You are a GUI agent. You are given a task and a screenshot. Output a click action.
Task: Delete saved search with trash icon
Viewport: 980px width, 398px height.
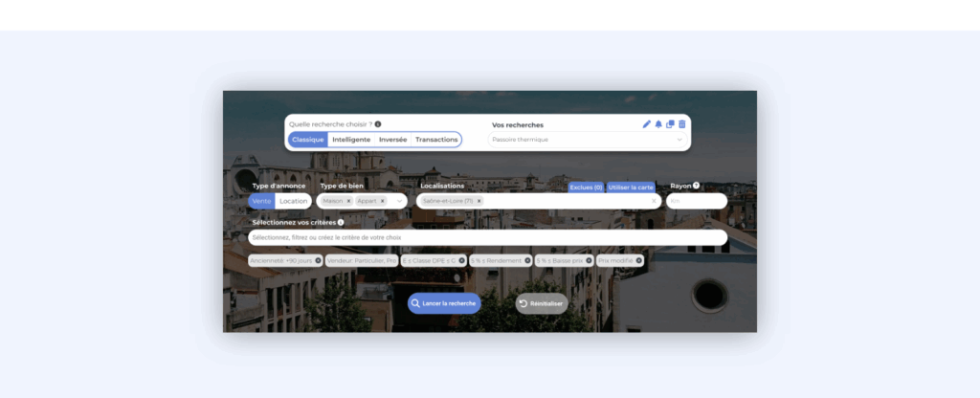(x=682, y=124)
